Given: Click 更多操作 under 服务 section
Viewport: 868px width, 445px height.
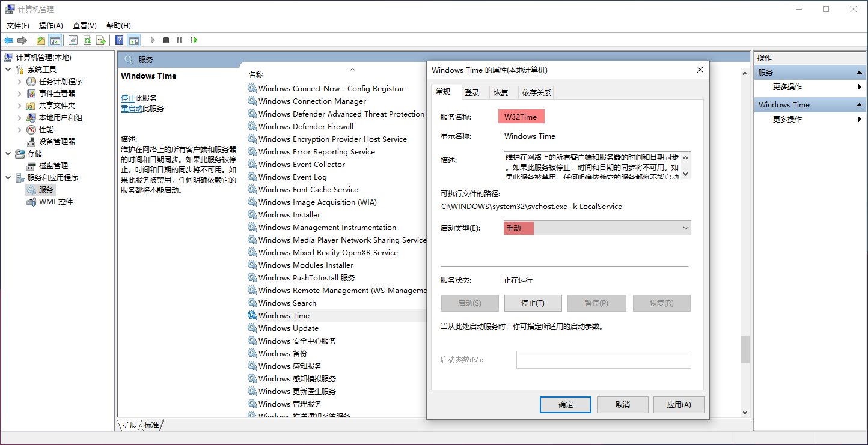Looking at the screenshot, I should tap(787, 87).
